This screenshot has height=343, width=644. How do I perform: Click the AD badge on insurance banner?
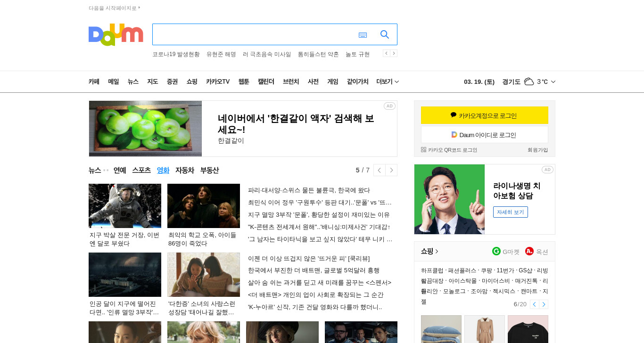(x=547, y=170)
